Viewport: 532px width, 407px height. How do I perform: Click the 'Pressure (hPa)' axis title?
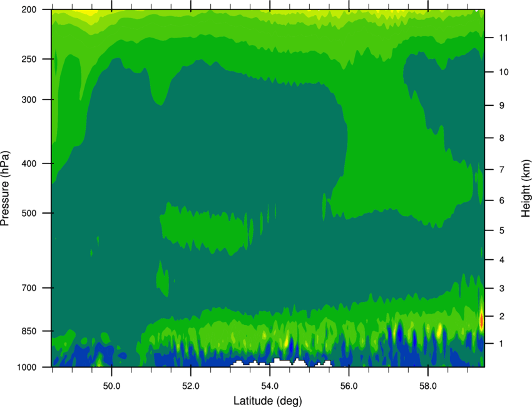tap(5, 188)
